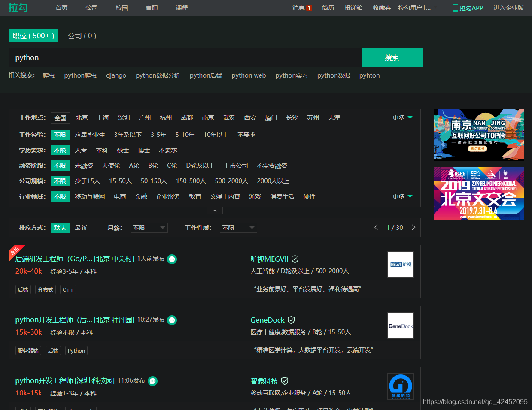Click 进入企业版 link
The image size is (532, 410).
508,8
